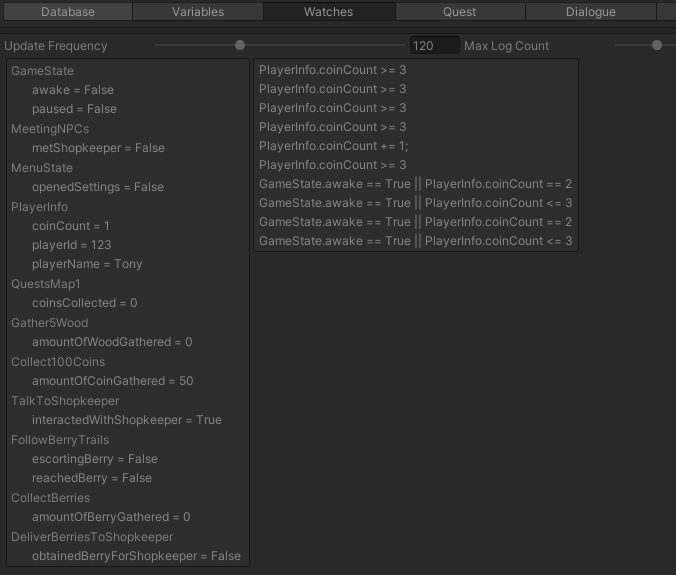
Task: Select the 'playerName = Tony' row
Action: click(x=87, y=264)
